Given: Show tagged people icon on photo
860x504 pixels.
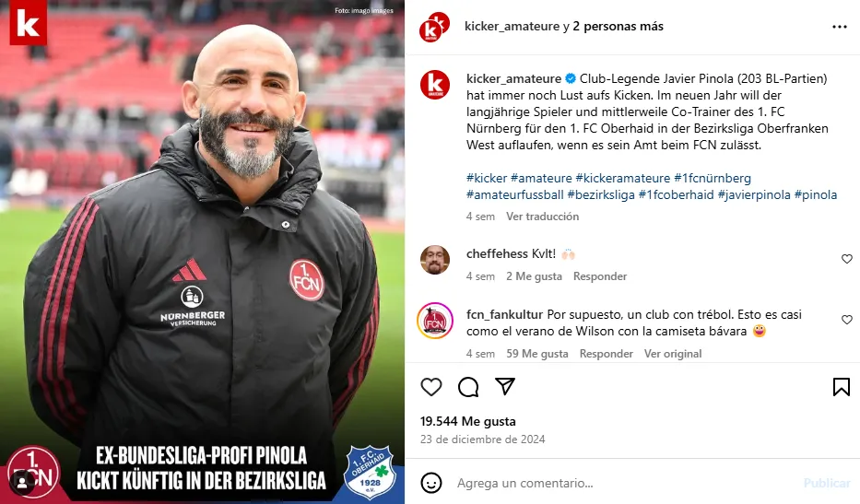Looking at the screenshot, I should [x=22, y=482].
